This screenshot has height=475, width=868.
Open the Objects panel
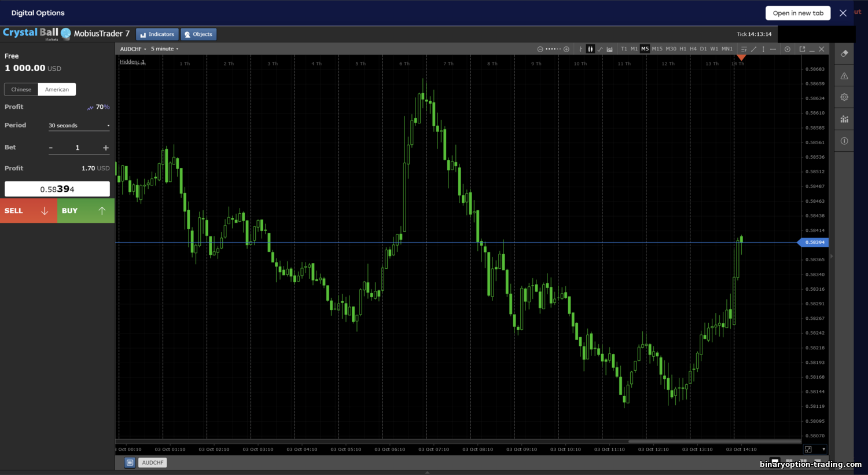click(198, 34)
